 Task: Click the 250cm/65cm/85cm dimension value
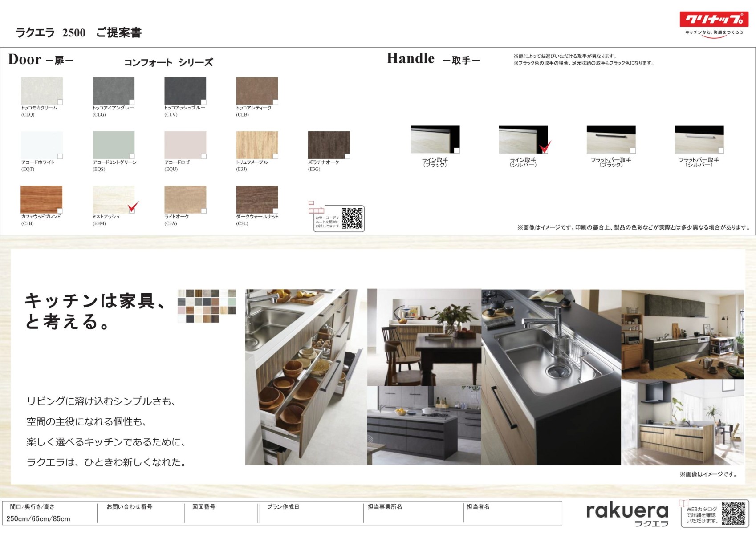click(x=38, y=519)
